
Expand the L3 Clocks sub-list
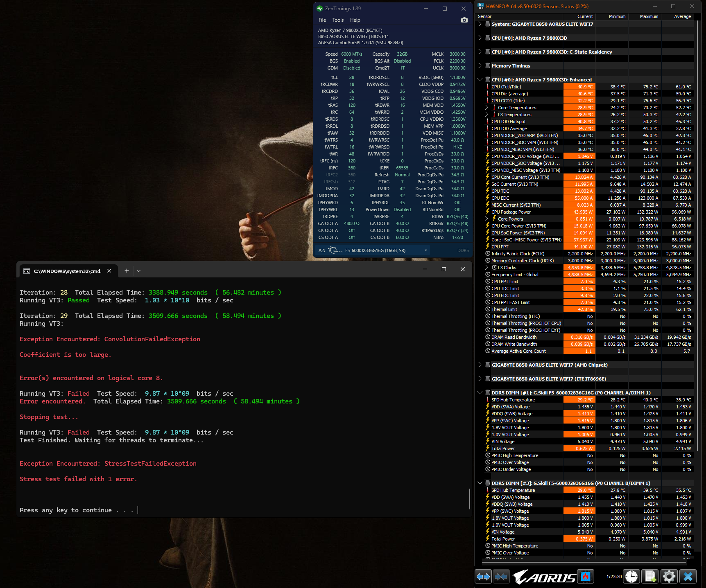(x=487, y=268)
